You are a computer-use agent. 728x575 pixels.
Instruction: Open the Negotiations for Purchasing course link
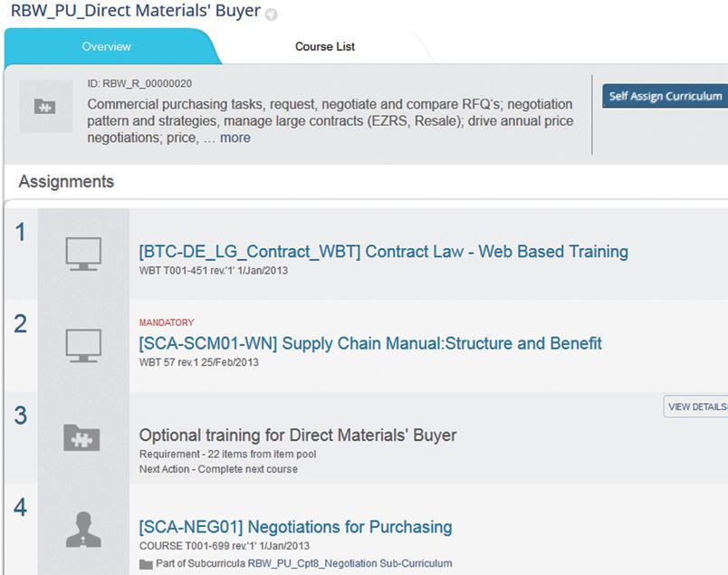(295, 527)
